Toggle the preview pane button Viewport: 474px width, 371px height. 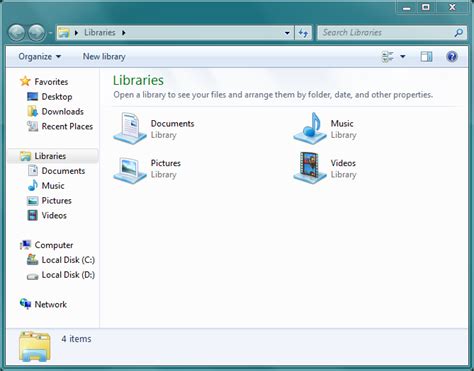tap(426, 57)
